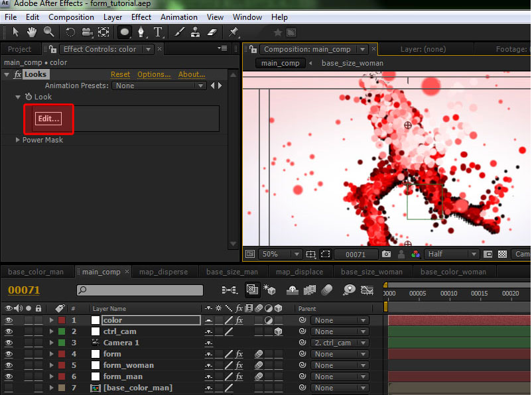This screenshot has height=395, width=532.
Task: Open Parent dropdown for color layer
Action: (x=339, y=320)
